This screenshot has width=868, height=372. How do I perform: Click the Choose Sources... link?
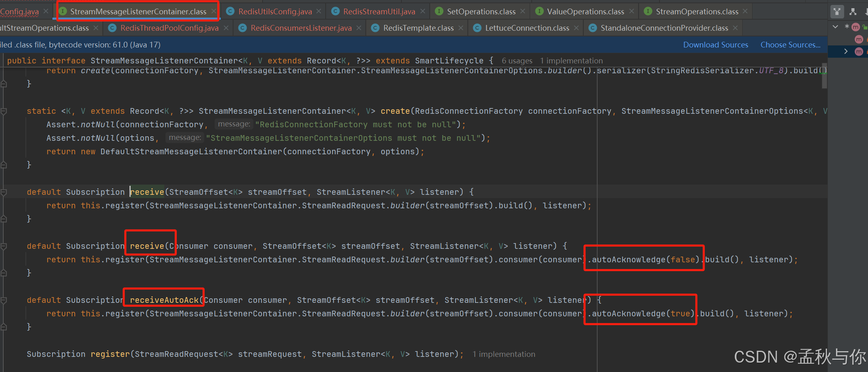(x=791, y=45)
